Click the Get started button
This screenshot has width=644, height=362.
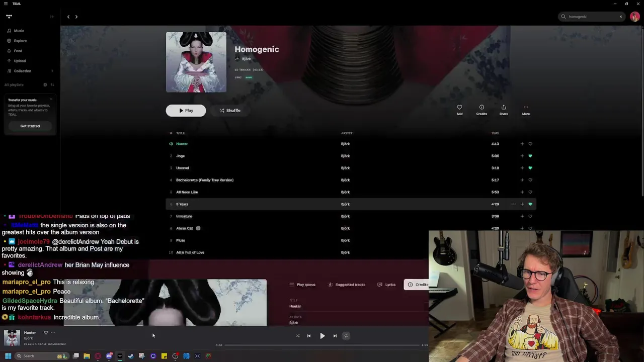click(30, 126)
